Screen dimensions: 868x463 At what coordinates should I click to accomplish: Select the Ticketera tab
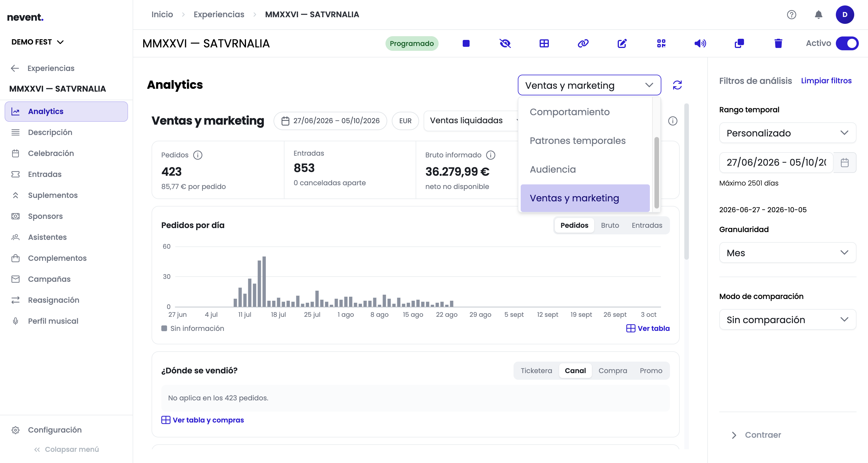[536, 371]
